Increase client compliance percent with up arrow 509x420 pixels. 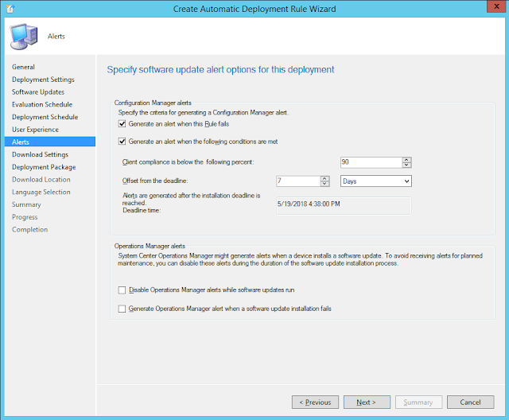click(406, 159)
